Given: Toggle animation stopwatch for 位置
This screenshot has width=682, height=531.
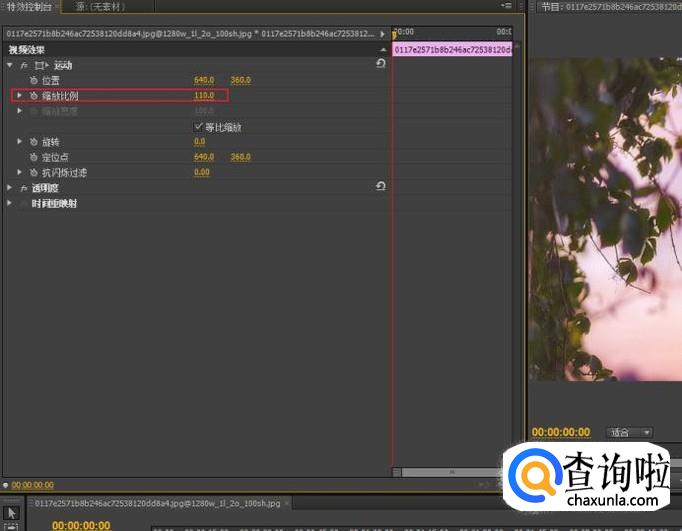Looking at the screenshot, I should pyautogui.click(x=33, y=80).
